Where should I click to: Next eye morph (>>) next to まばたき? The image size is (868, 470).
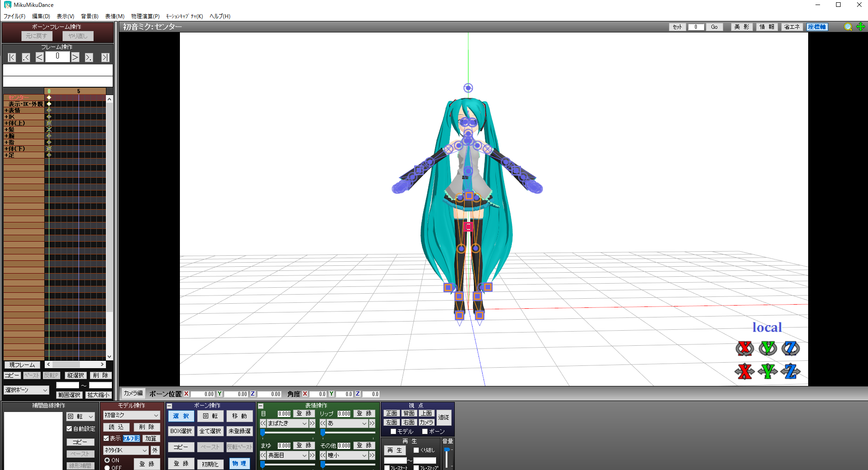[312, 423]
